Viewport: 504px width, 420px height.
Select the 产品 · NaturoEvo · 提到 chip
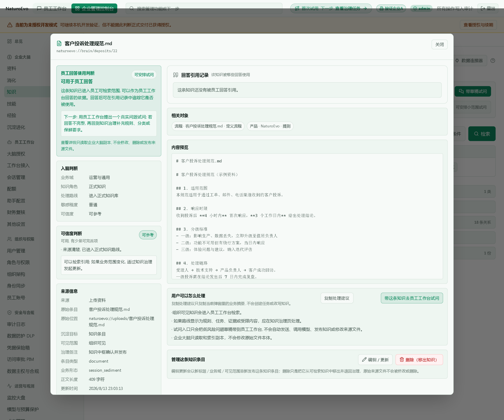(270, 126)
